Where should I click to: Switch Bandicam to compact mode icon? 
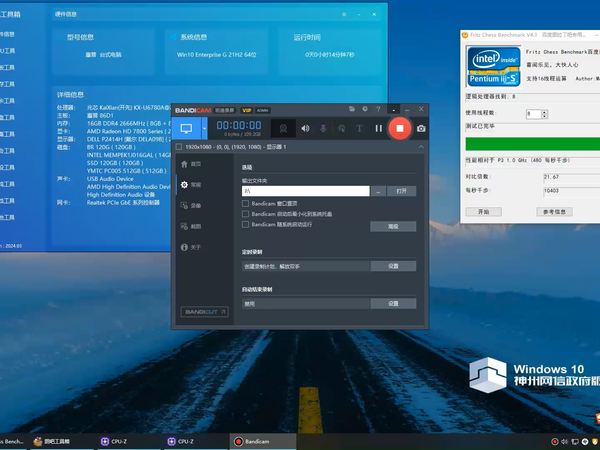[393, 109]
